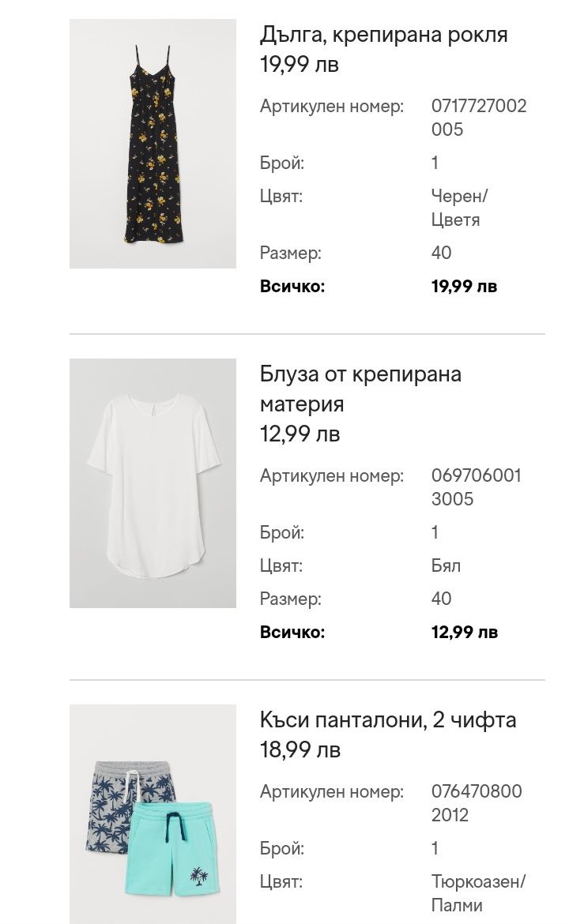Open the floral black dress product image
This screenshot has height=924, width=569.
(x=153, y=144)
